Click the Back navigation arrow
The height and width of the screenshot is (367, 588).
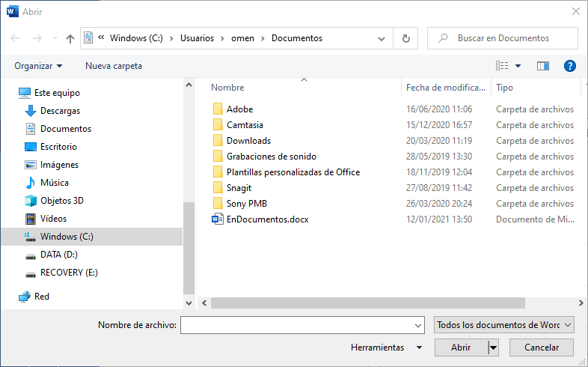coord(15,38)
